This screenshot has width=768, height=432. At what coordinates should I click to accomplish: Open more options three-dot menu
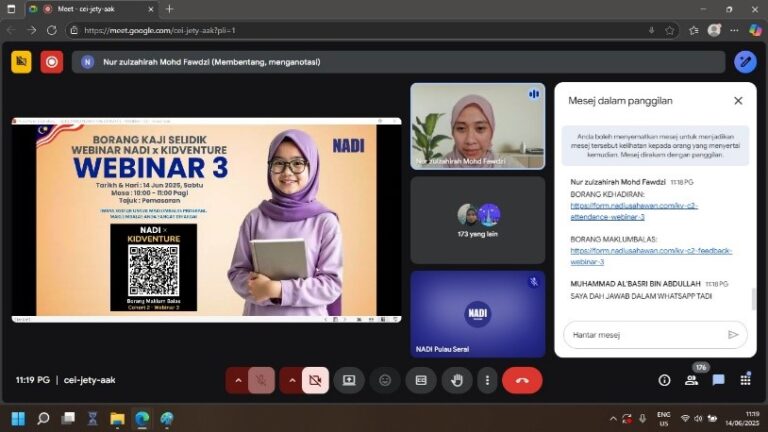(487, 380)
